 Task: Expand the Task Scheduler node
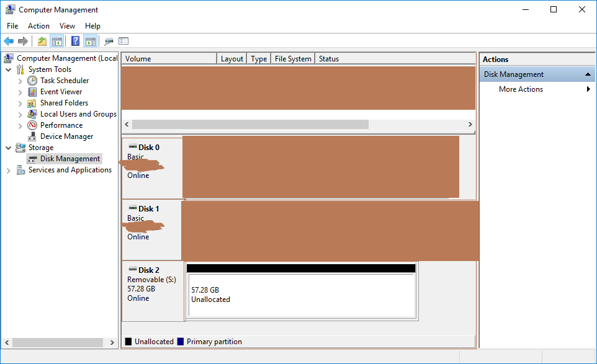pyautogui.click(x=20, y=81)
